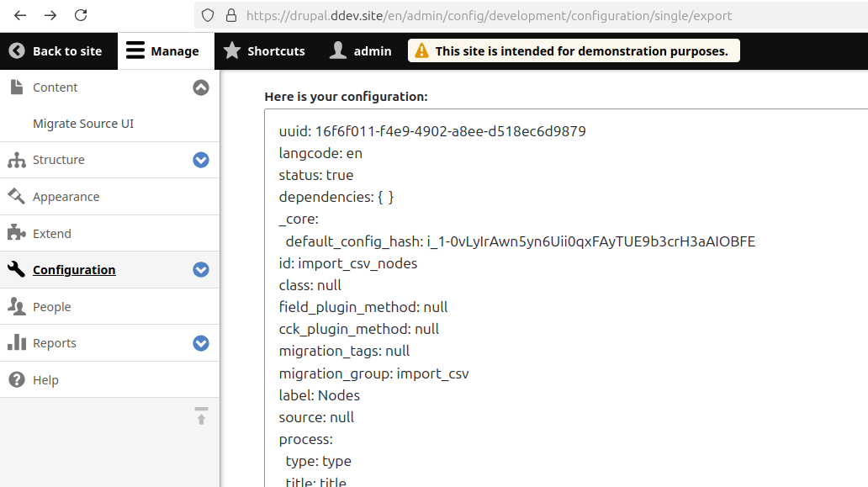Select the Configuration wrench icon

[x=17, y=269]
